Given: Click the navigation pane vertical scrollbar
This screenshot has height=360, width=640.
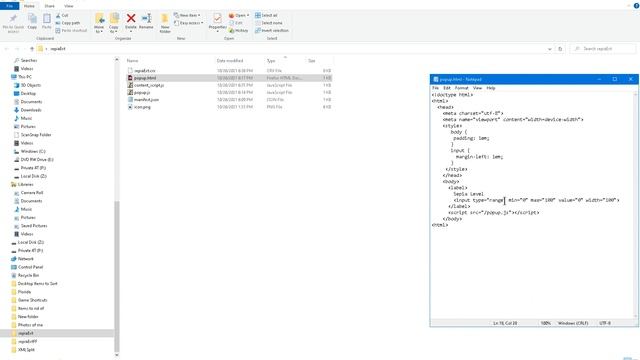Looking at the screenshot, I should (117, 276).
